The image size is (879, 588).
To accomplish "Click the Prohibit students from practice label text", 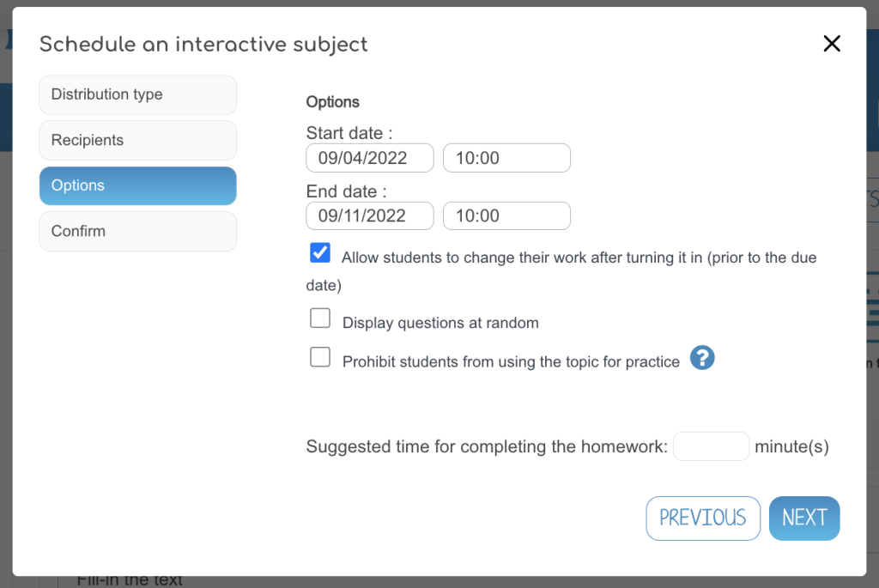I will point(511,361).
